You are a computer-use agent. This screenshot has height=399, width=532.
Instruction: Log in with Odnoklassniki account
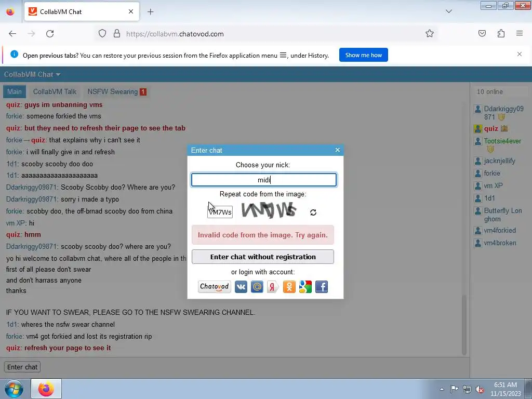pos(289,287)
